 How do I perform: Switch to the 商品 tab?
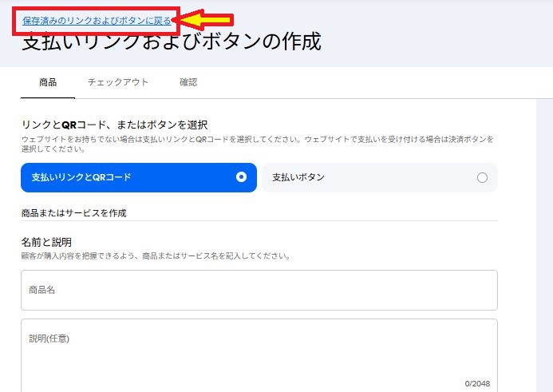[48, 82]
